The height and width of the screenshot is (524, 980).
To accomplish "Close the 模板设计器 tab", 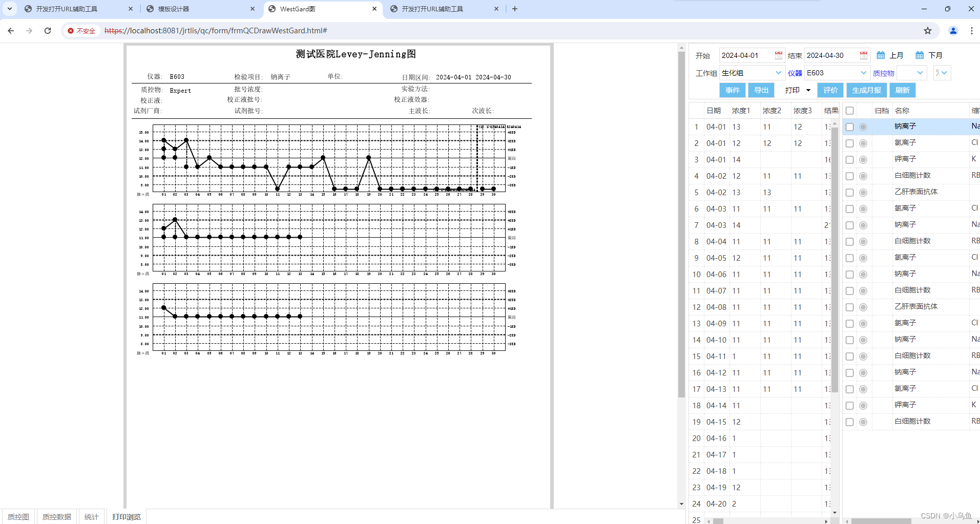I will click(253, 9).
